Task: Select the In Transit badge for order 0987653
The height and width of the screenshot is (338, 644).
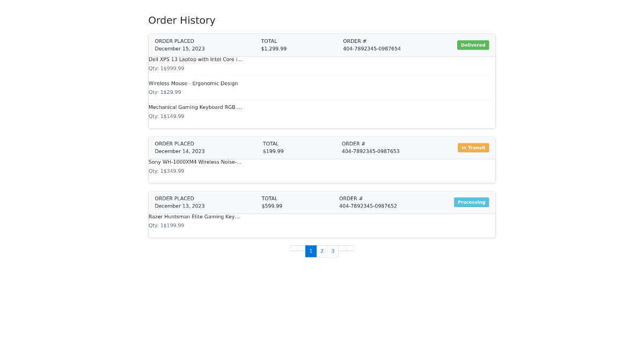Action: tap(473, 148)
